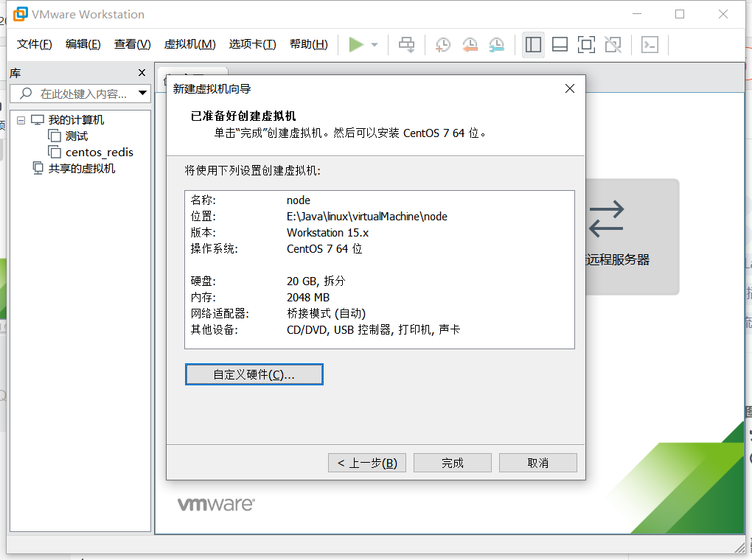
Task: Open the library search filter dropdown
Action: click(x=143, y=94)
